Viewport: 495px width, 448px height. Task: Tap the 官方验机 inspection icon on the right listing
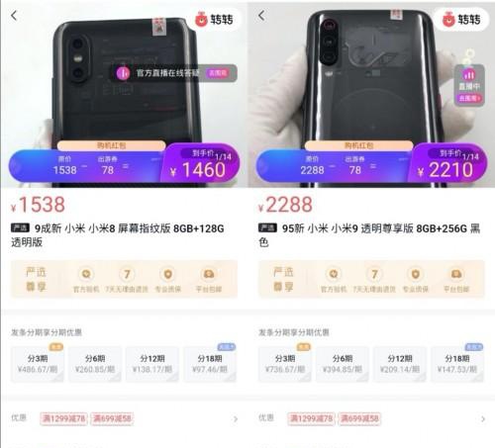click(334, 274)
